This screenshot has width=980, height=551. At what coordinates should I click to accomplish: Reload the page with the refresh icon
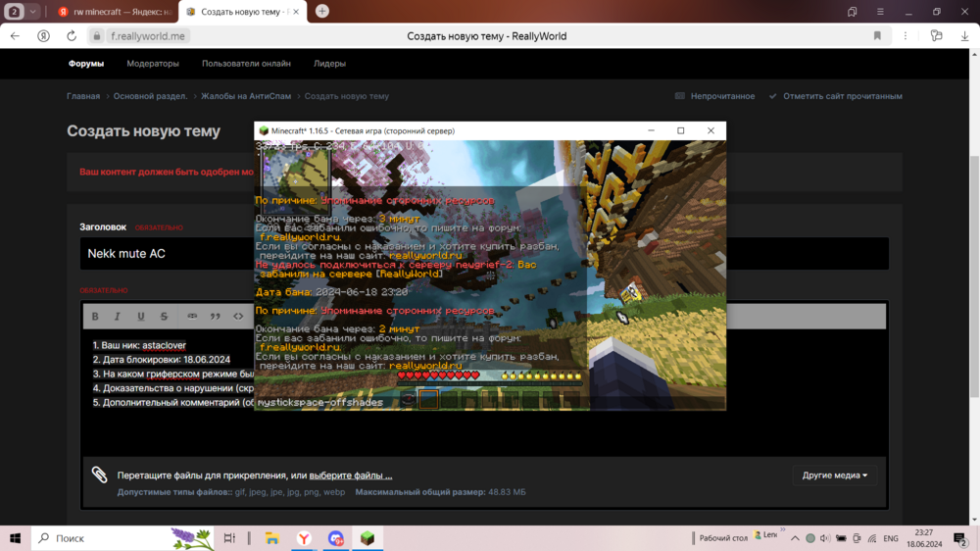click(72, 36)
